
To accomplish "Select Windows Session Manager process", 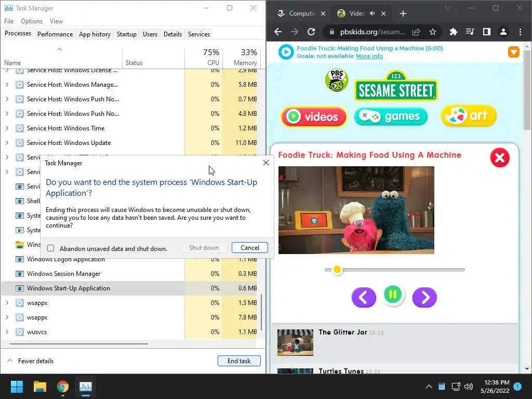I will [x=129, y=273].
